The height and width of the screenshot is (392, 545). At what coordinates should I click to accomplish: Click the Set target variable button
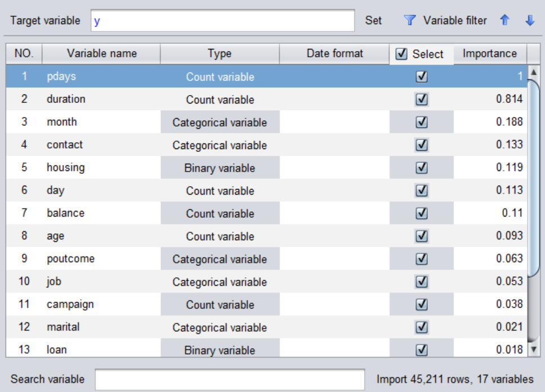coord(373,21)
